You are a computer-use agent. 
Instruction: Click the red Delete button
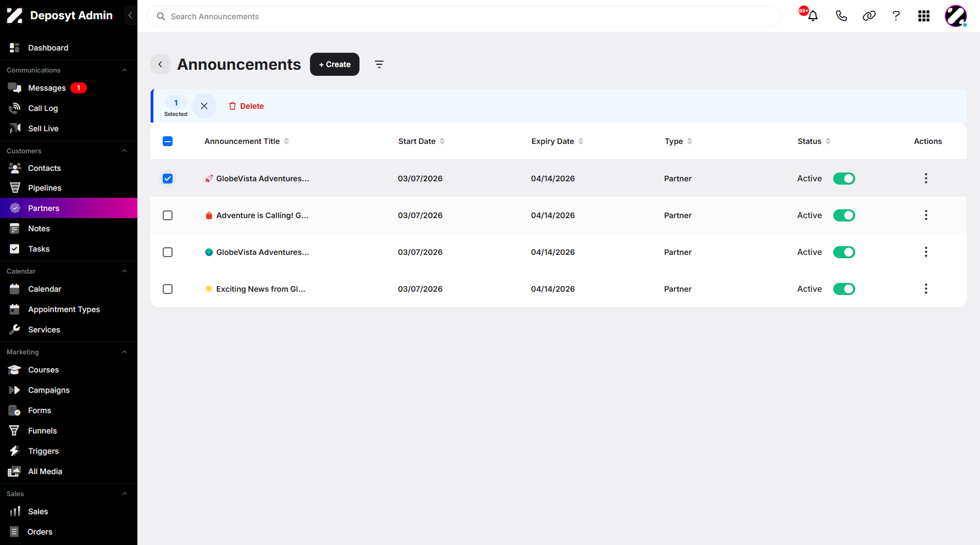(x=246, y=106)
